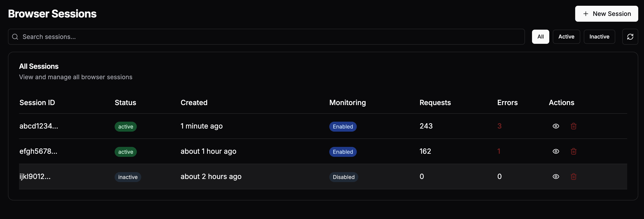Delete session abcd1234 with trash icon
644x219 pixels.
pos(573,126)
